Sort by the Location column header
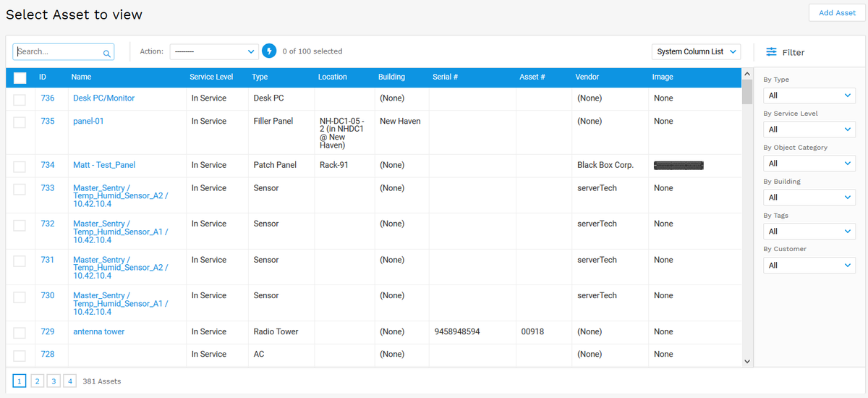Screen dimensions: 868x398 (333, 77)
